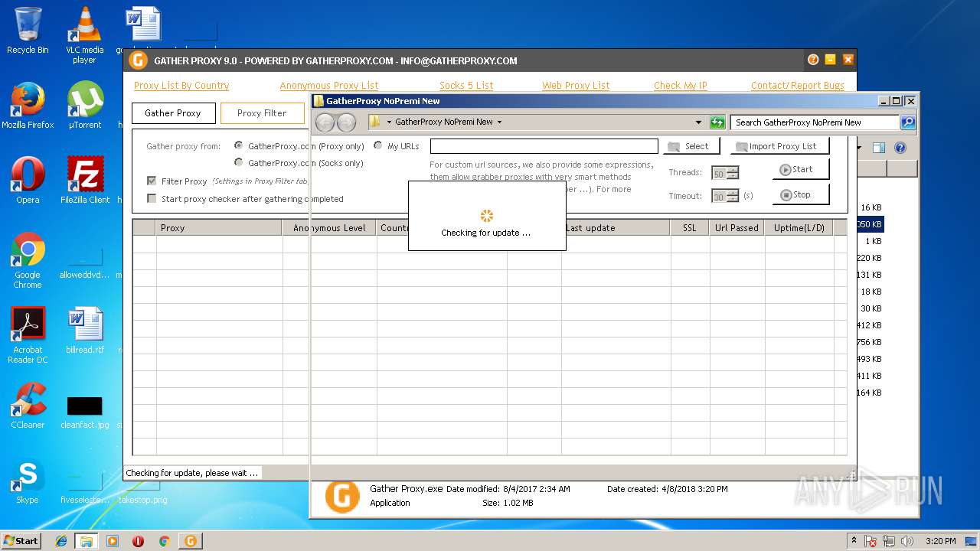Screen dimensions: 980x551
Task: Sort by Uptime(L/D) column
Action: [799, 227]
